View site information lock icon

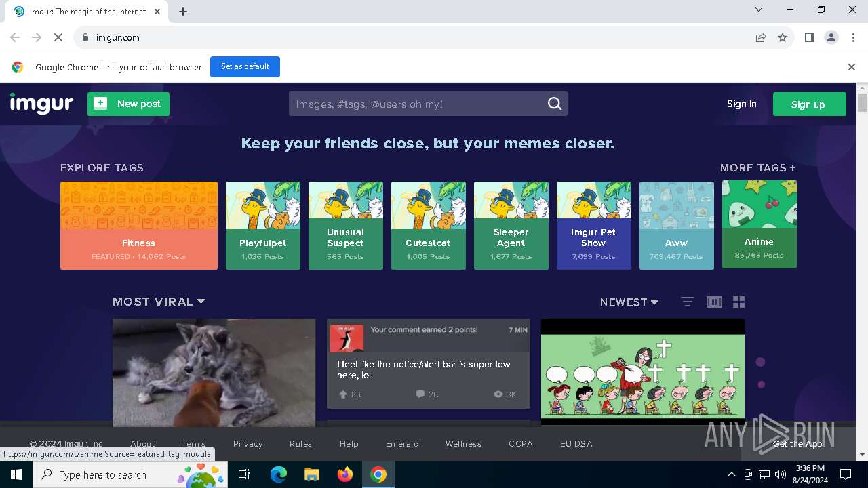(85, 37)
